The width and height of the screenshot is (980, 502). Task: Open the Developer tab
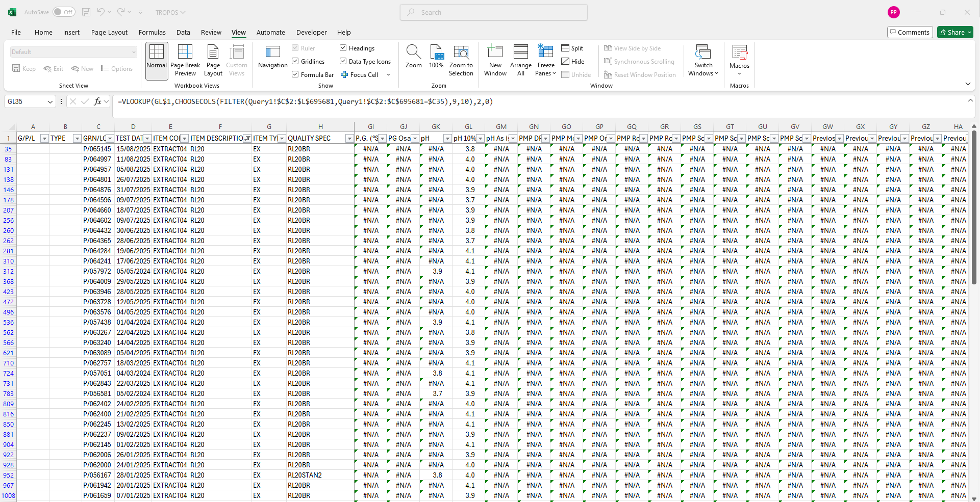pyautogui.click(x=311, y=32)
